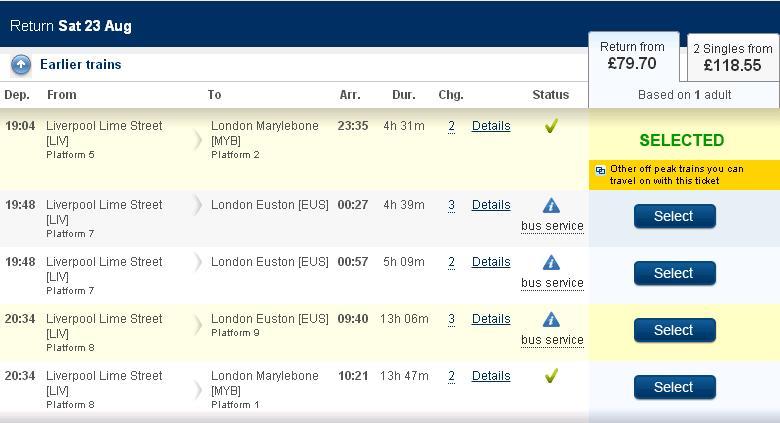The height and width of the screenshot is (423, 780).
Task: Select the 20:34 train to London Euston
Action: 674,331
